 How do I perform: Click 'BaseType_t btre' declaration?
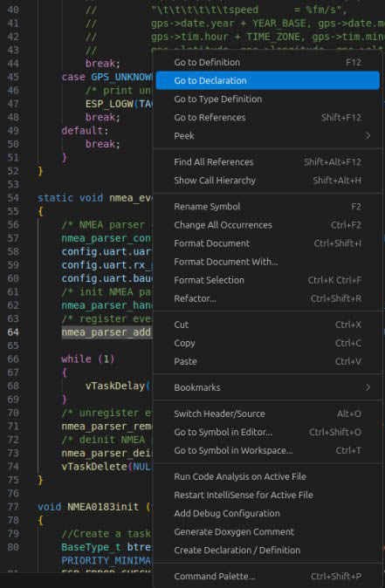[107, 547]
